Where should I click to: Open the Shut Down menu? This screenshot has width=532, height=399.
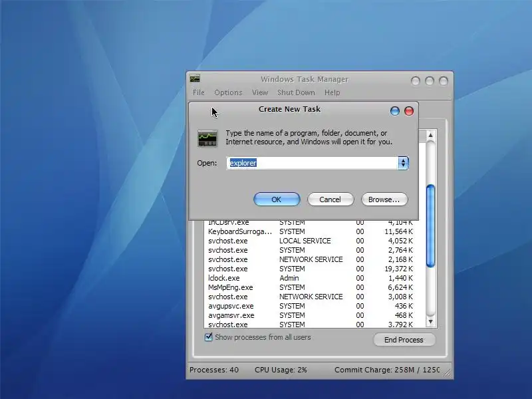tap(296, 92)
